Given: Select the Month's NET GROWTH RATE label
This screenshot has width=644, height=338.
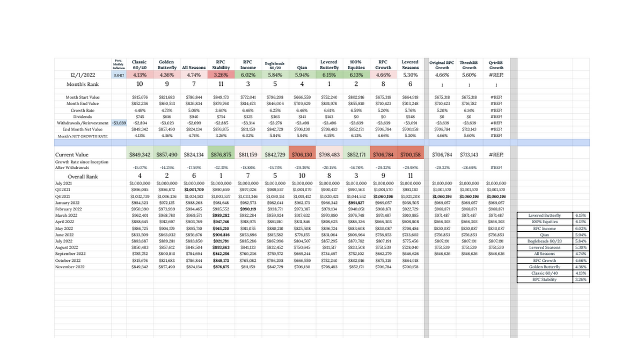Looking at the screenshot, I should [82, 136].
